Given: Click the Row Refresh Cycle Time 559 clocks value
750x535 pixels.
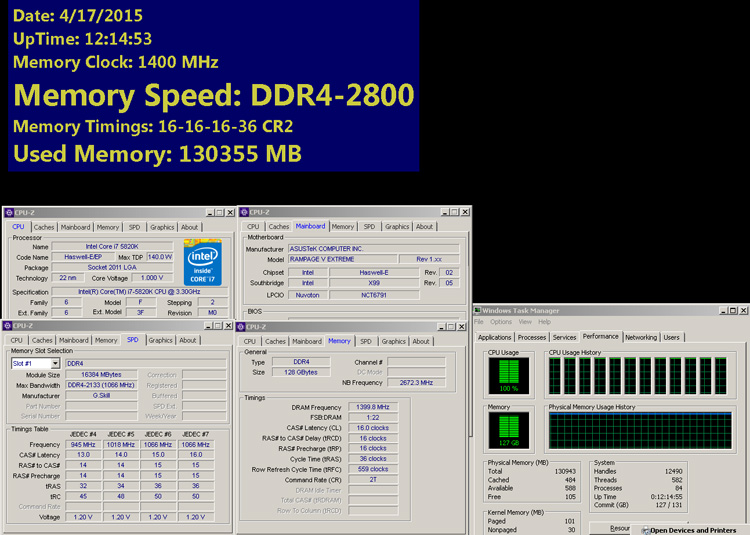Looking at the screenshot, I should (x=373, y=469).
